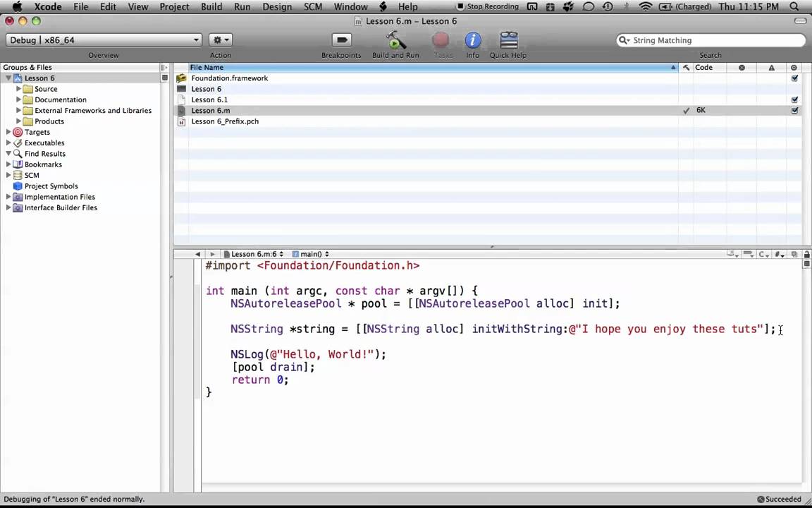Go back in editor history arrow
This screenshot has width=812, height=508.
197,254
